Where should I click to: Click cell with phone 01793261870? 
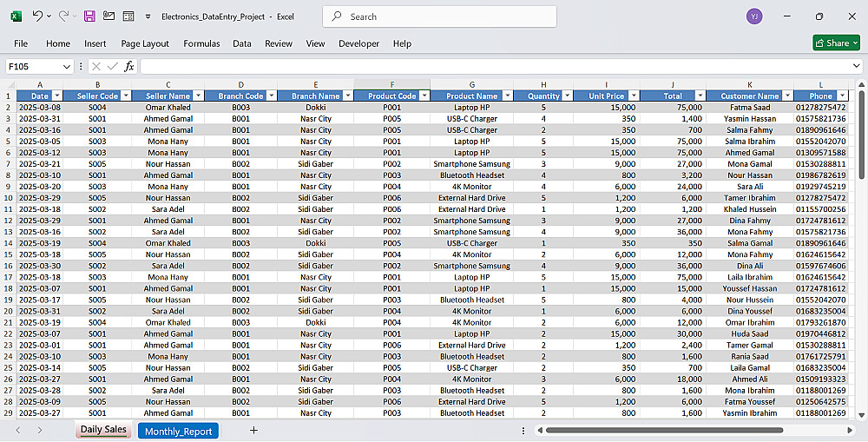click(x=820, y=322)
